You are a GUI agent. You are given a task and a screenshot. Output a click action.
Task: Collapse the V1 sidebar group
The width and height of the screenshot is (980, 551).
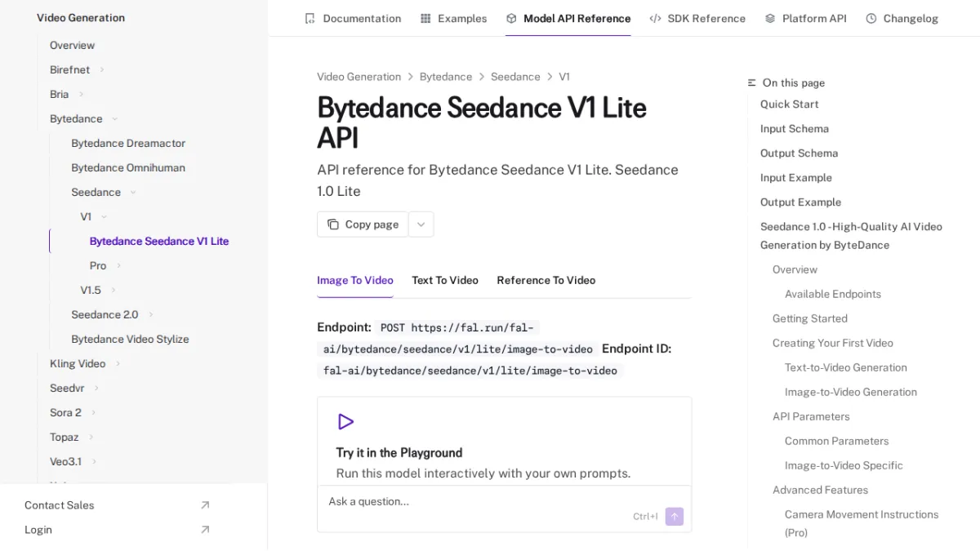point(104,216)
